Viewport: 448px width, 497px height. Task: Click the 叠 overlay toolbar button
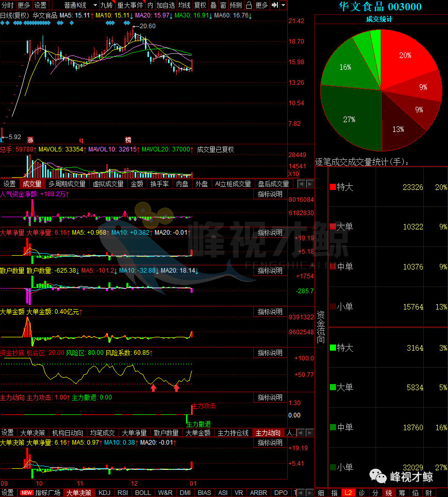[214, 5]
